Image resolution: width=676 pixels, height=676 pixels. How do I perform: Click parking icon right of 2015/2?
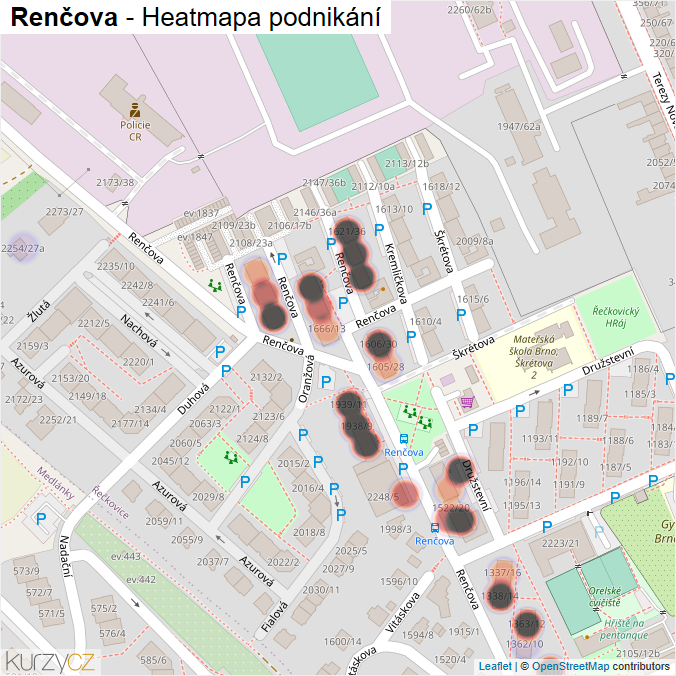click(x=318, y=462)
